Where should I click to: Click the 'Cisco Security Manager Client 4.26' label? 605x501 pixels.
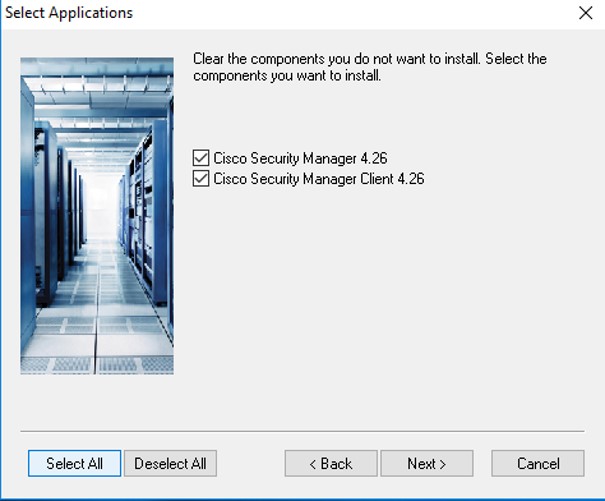pyautogui.click(x=319, y=179)
